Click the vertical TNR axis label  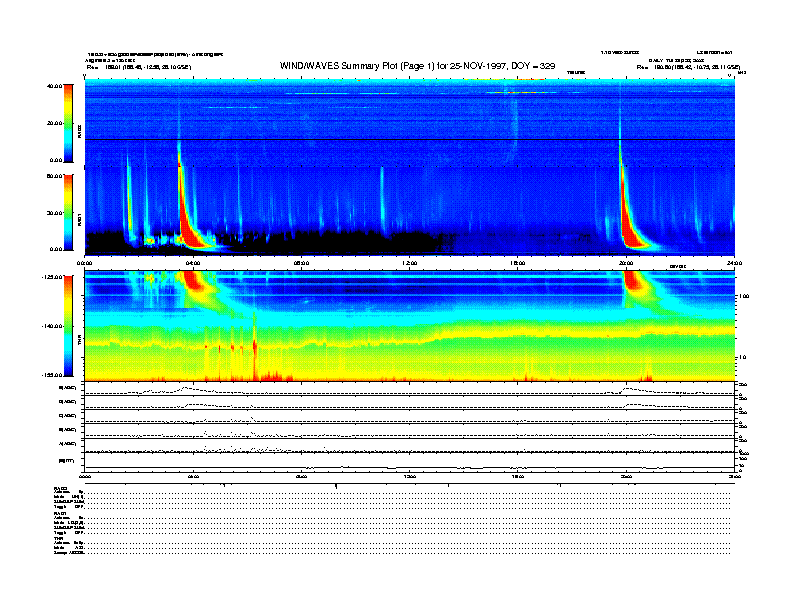click(x=79, y=342)
